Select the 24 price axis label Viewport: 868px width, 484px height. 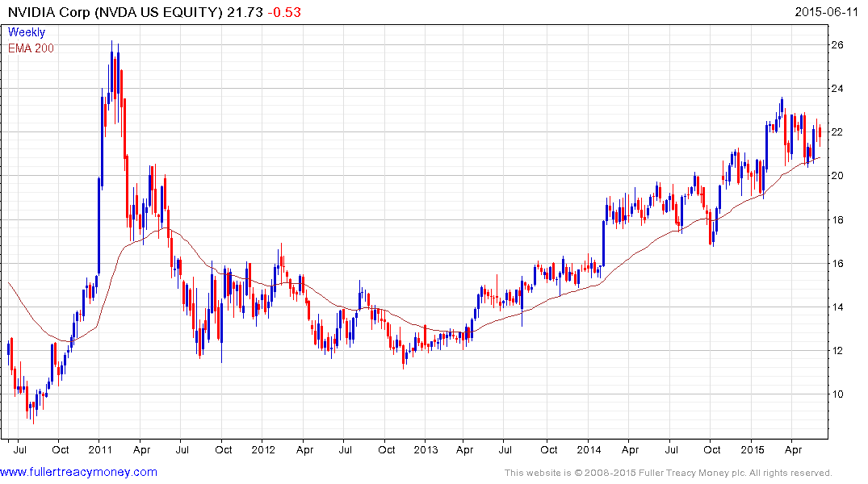[837, 89]
